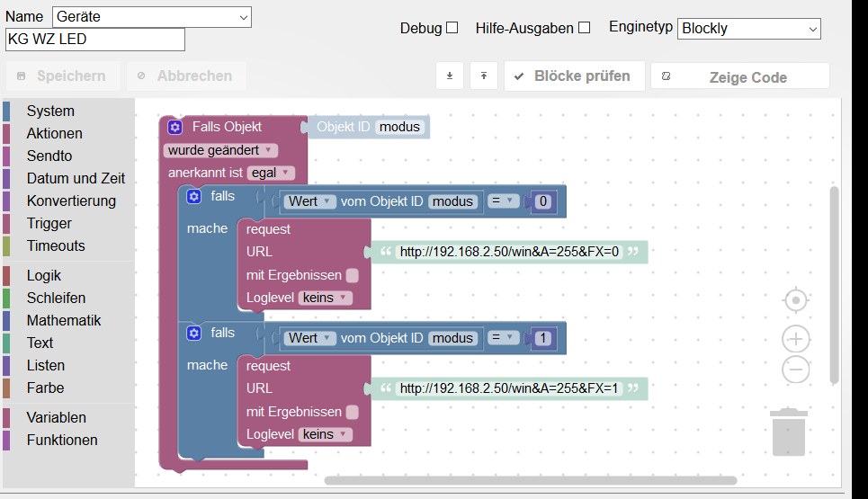Screen dimensions: 868x499
Task: Open the Logik block category
Action: coord(44,275)
